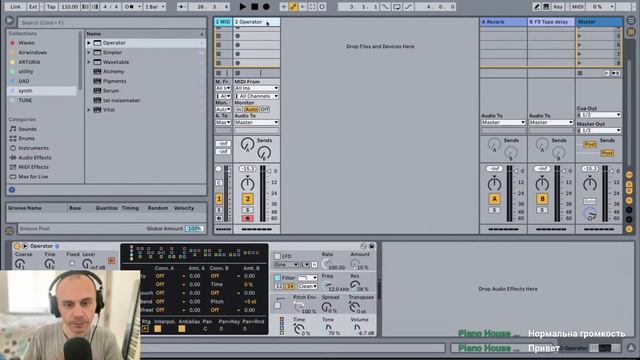640x360 pixels.
Task: Click the session record circle icon
Action: (322, 7)
